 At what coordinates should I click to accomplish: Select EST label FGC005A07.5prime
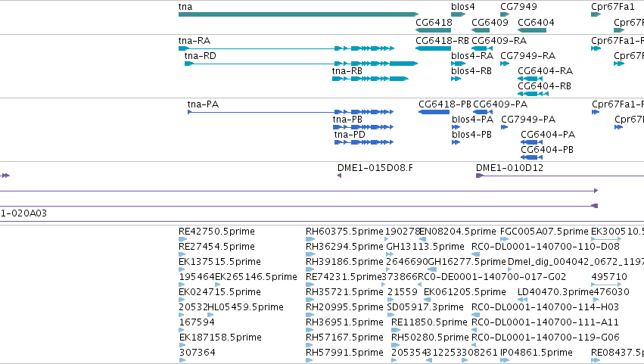(x=544, y=232)
